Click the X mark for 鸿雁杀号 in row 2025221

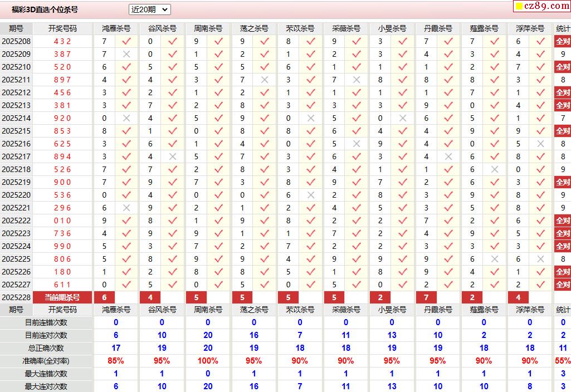pos(126,208)
